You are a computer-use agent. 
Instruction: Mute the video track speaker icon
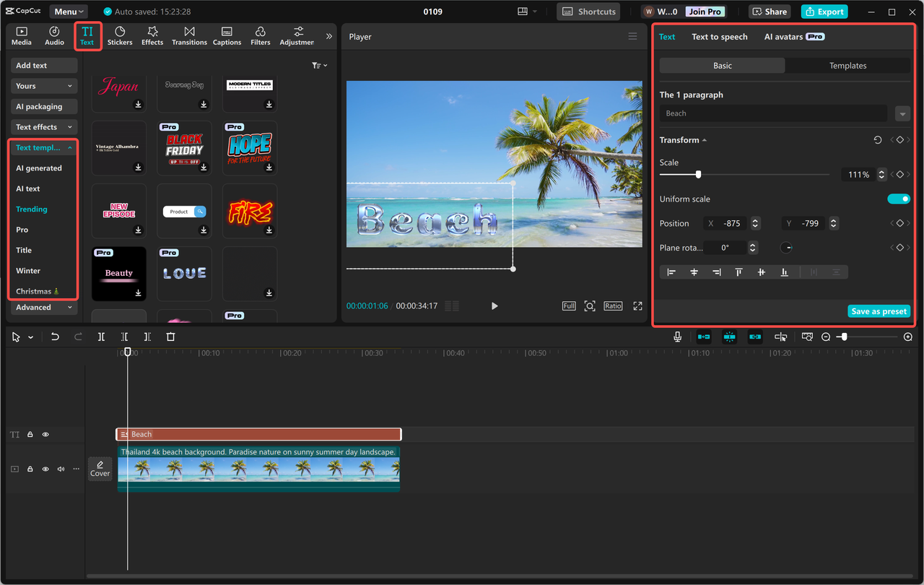60,469
